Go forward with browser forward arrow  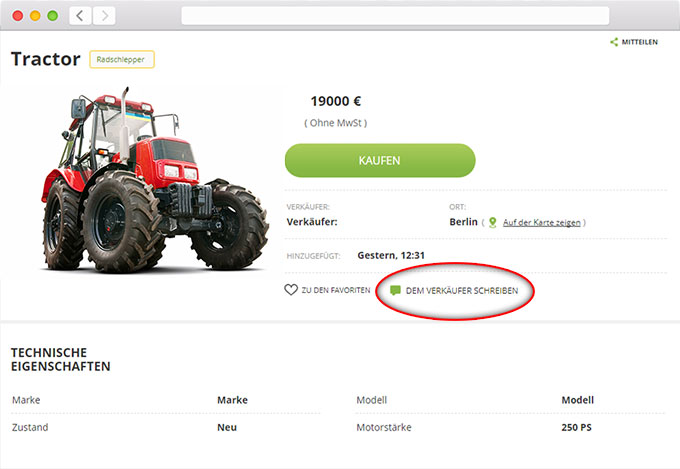click(104, 16)
